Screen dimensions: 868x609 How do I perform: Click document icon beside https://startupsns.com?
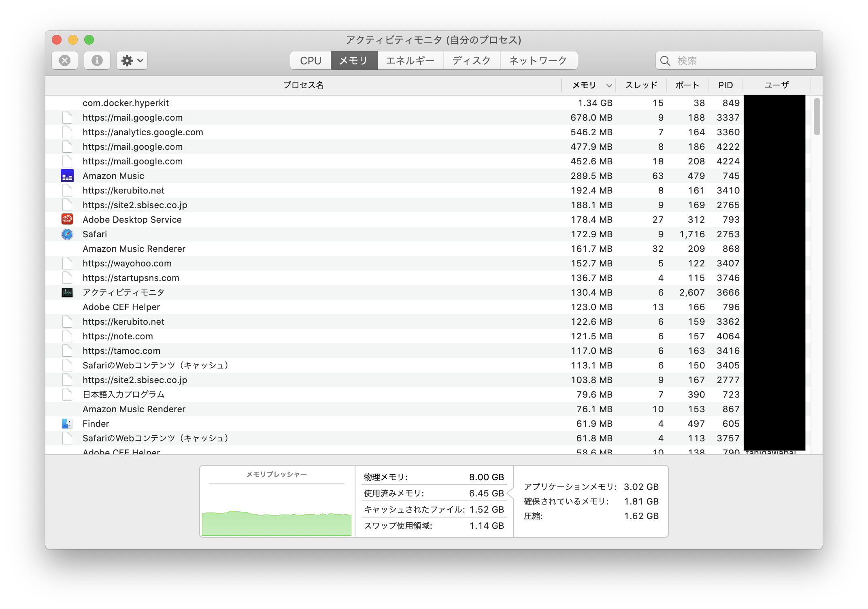pos(67,278)
